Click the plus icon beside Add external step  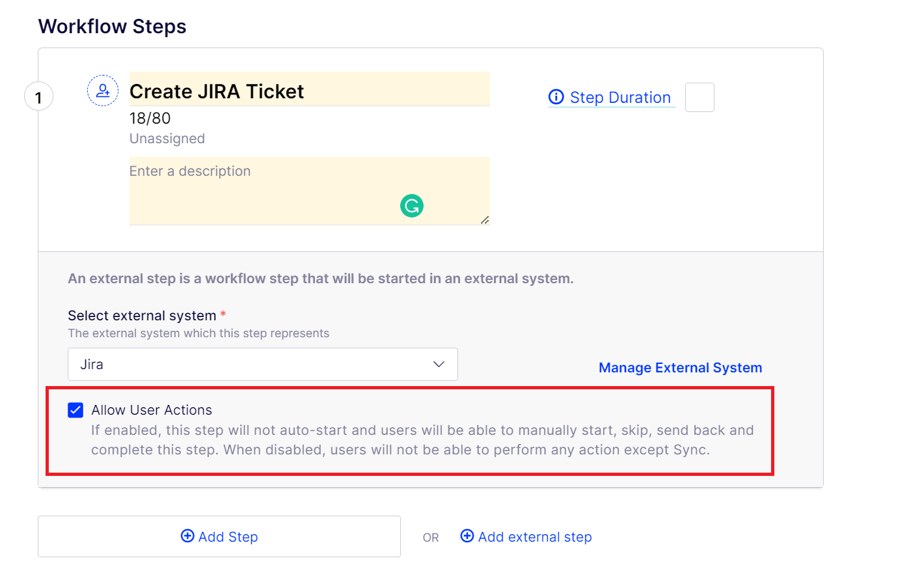(x=467, y=536)
